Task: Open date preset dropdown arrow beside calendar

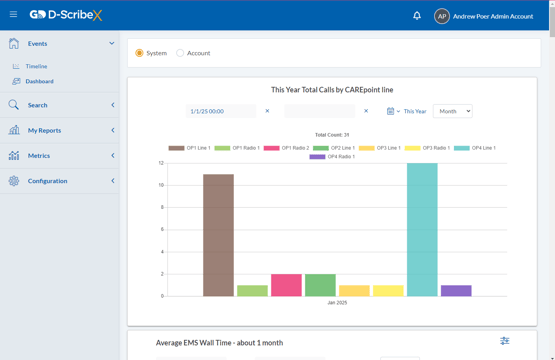Action: tap(398, 112)
